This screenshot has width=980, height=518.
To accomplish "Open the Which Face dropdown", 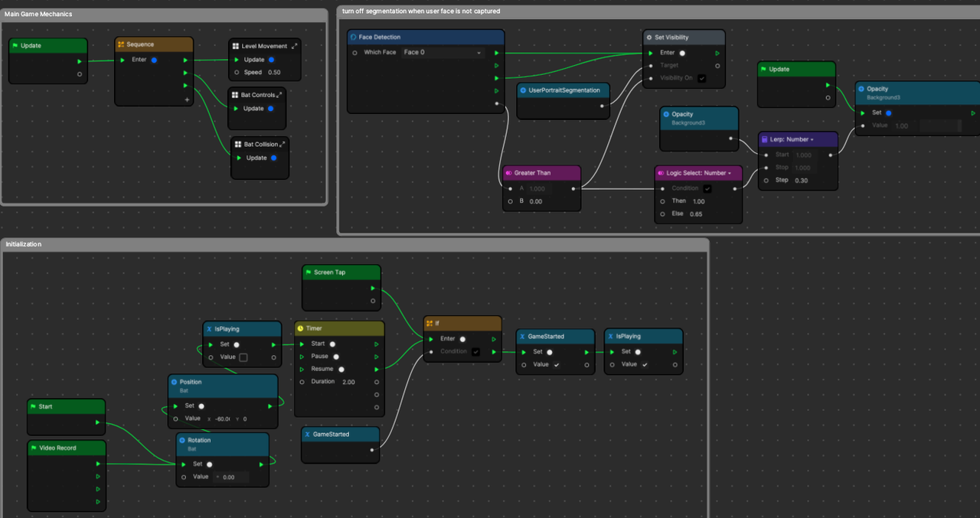I will 443,53.
